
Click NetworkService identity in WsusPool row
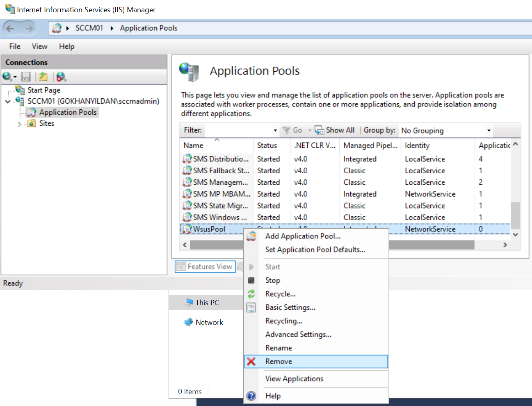tap(430, 229)
